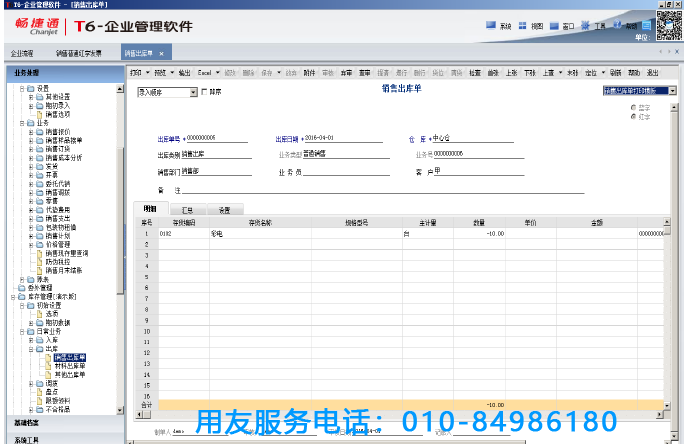The image size is (686, 444).
Task: Open 盘点 in the tree
Action: (52, 392)
